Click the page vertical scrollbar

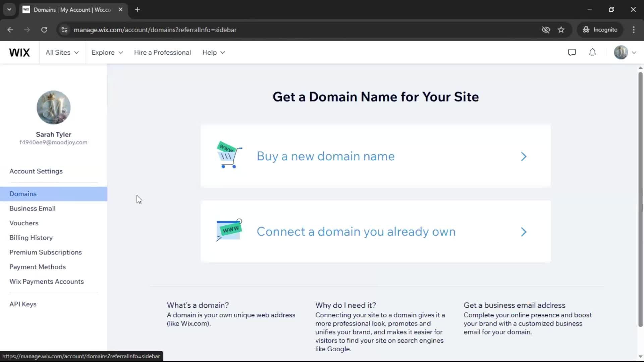point(640,199)
